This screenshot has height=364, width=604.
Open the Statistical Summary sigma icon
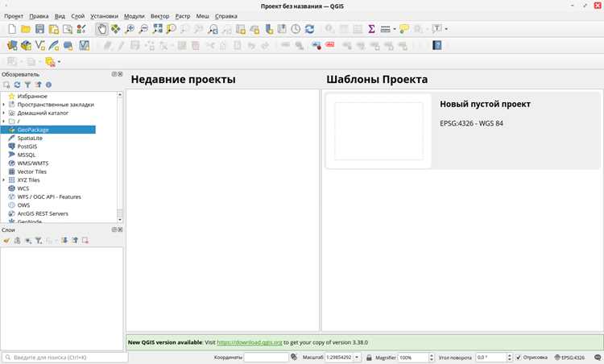point(371,29)
